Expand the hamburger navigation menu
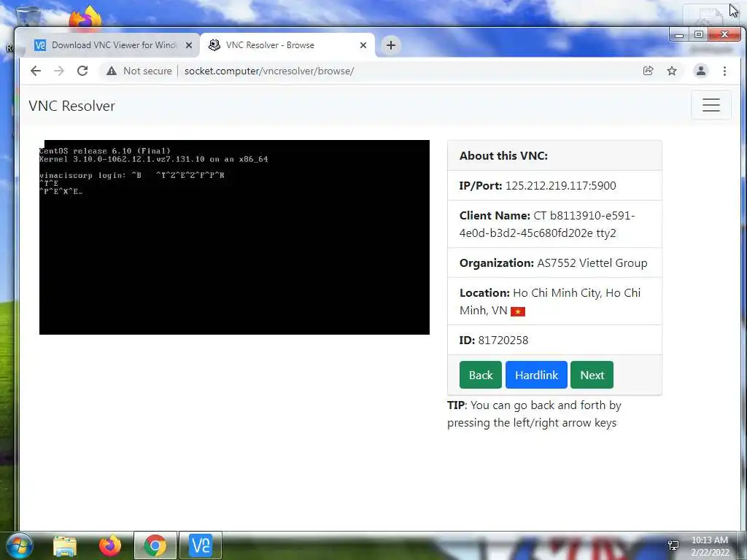Image resolution: width=747 pixels, height=560 pixels. coord(711,105)
